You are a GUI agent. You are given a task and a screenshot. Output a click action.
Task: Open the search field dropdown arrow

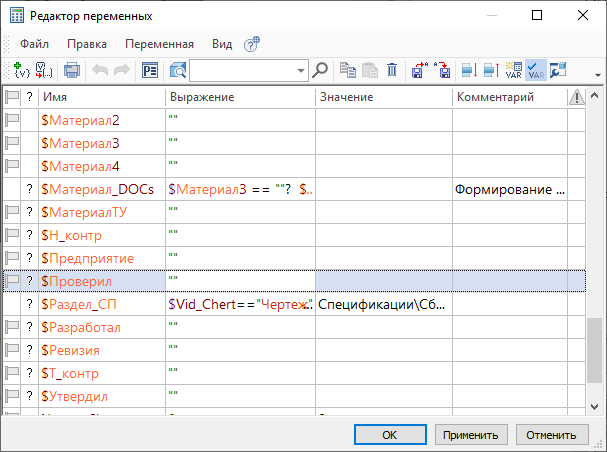(x=301, y=71)
